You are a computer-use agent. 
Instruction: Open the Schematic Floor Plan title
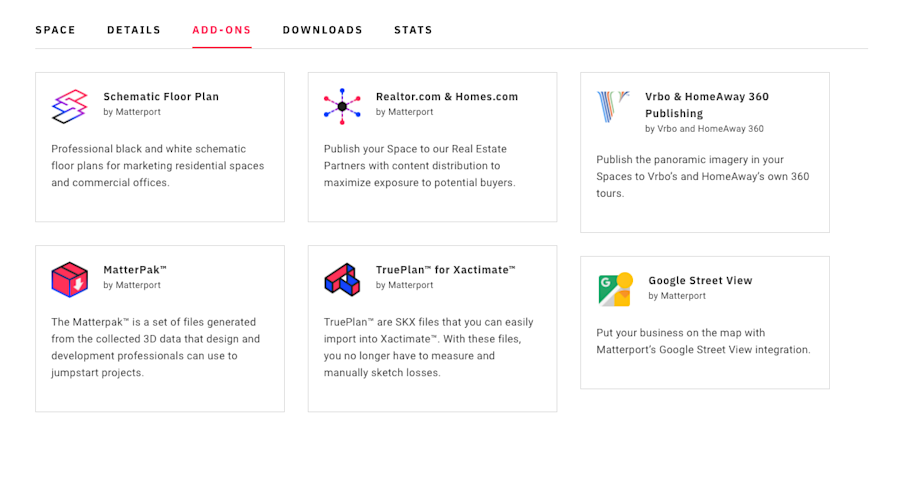click(161, 97)
